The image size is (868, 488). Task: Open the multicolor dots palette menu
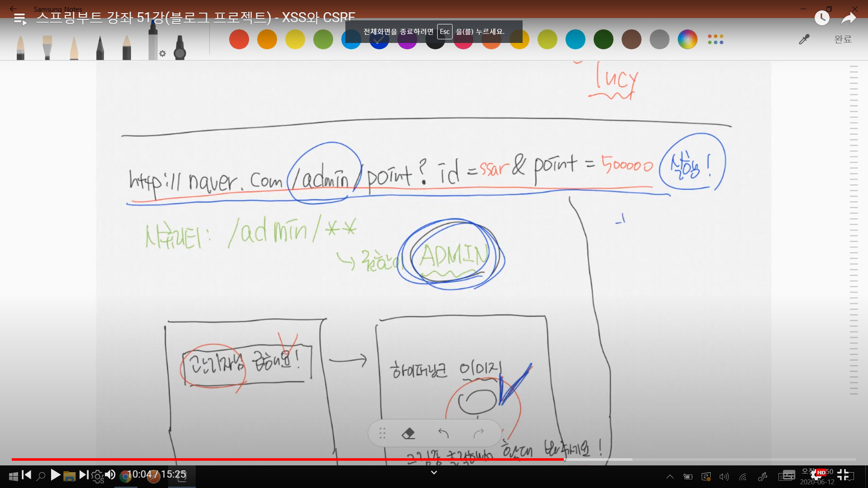click(x=715, y=40)
